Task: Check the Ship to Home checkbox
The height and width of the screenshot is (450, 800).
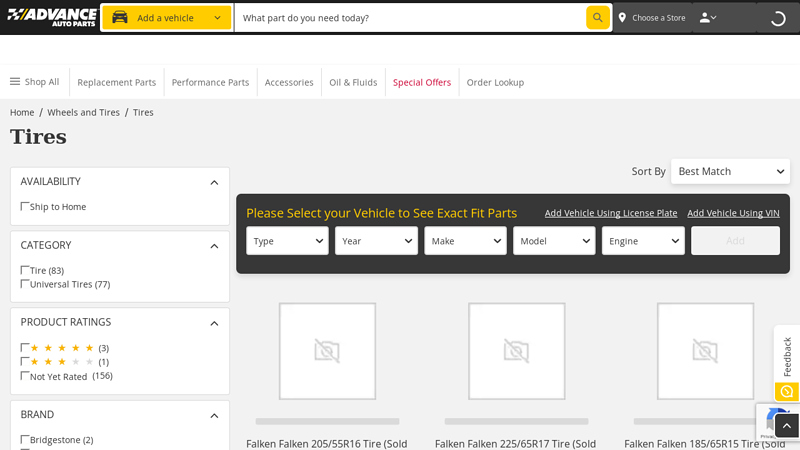Action: [x=24, y=206]
